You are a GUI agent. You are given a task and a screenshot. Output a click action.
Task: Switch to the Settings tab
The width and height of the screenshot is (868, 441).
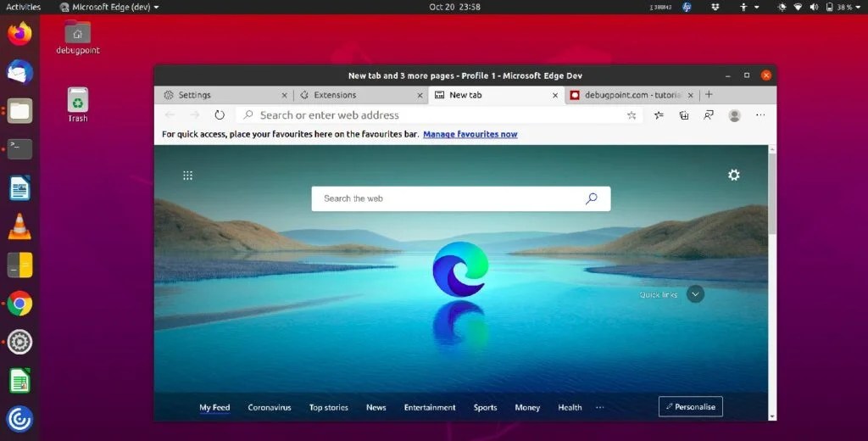point(223,95)
